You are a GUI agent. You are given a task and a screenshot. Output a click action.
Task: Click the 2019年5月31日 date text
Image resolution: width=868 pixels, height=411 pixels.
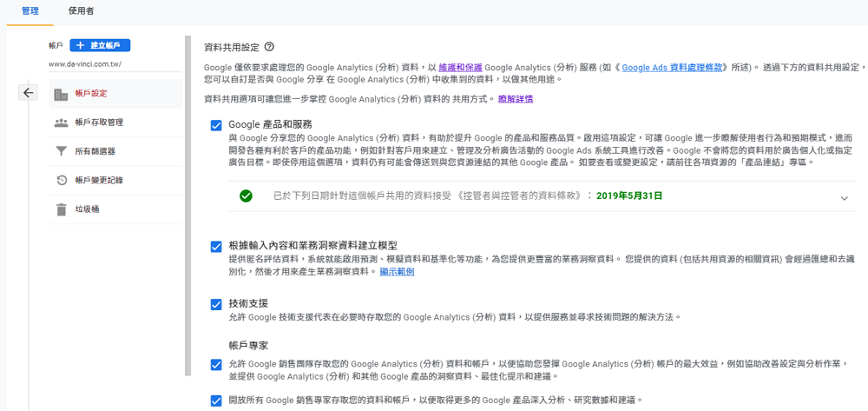[x=629, y=196]
